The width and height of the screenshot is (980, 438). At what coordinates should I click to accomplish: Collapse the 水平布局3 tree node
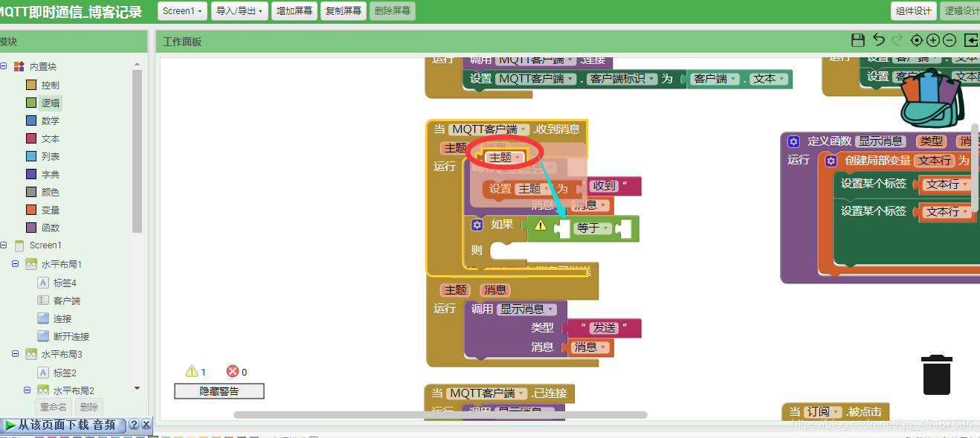point(16,354)
